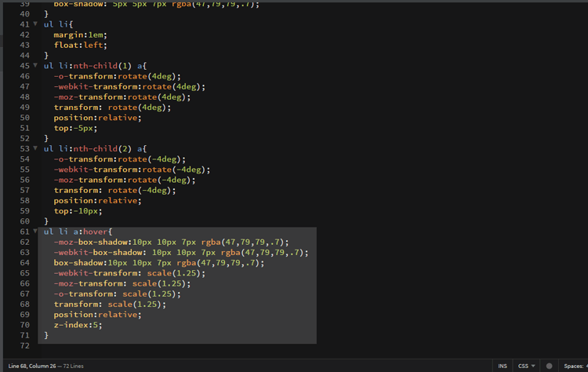588x372 pixels.
Task: Click the '-moz-transform:rotate(4deg);' line
Action: (x=122, y=97)
